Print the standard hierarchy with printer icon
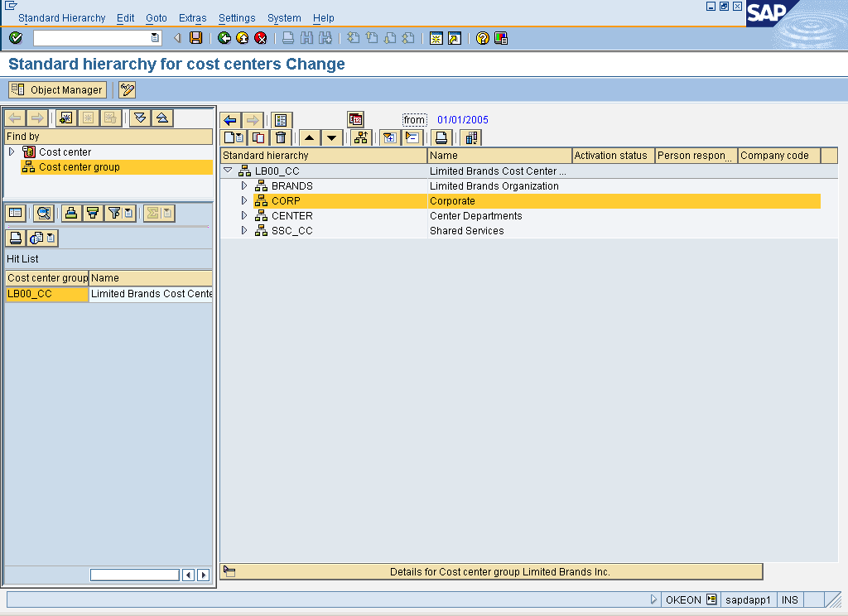Viewport: 848px width, 616px height. (441, 138)
